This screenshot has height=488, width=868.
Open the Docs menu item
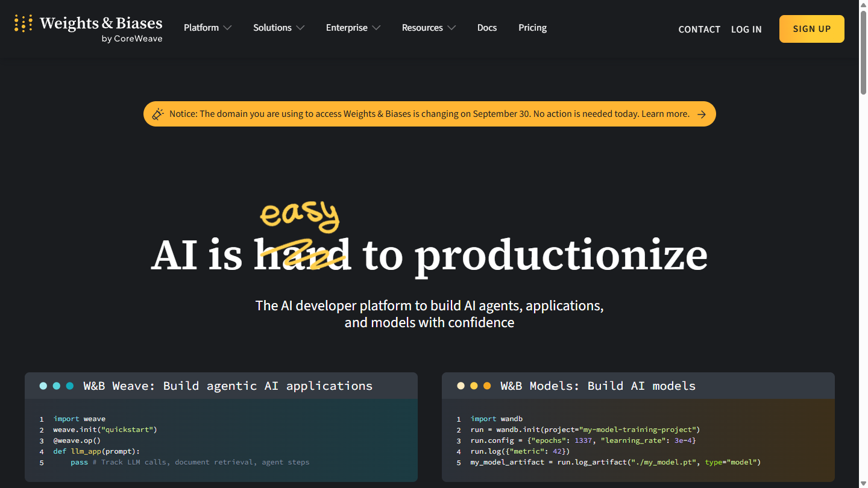point(487,28)
